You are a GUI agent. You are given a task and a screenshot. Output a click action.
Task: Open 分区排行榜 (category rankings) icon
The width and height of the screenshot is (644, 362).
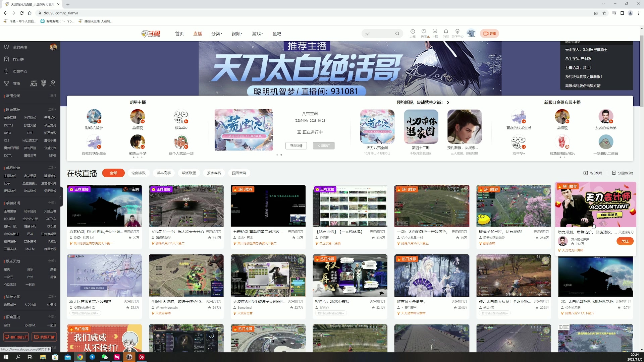click(x=614, y=173)
